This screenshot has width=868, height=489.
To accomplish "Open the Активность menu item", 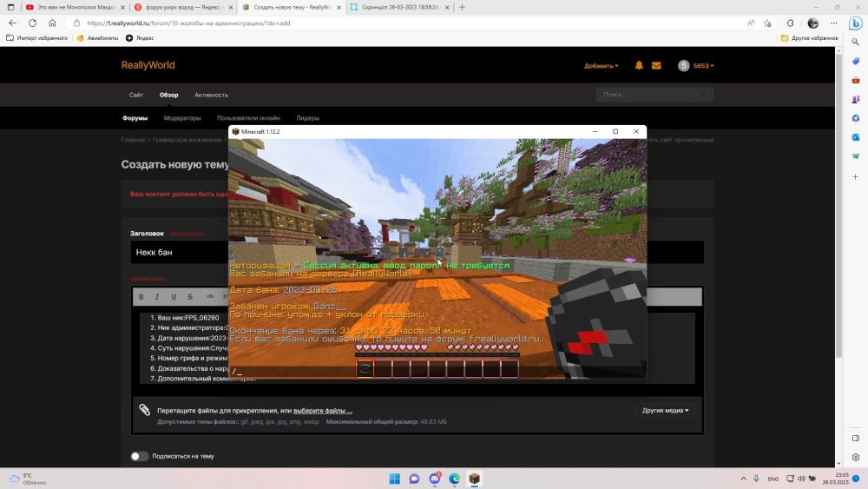I will tap(211, 95).
